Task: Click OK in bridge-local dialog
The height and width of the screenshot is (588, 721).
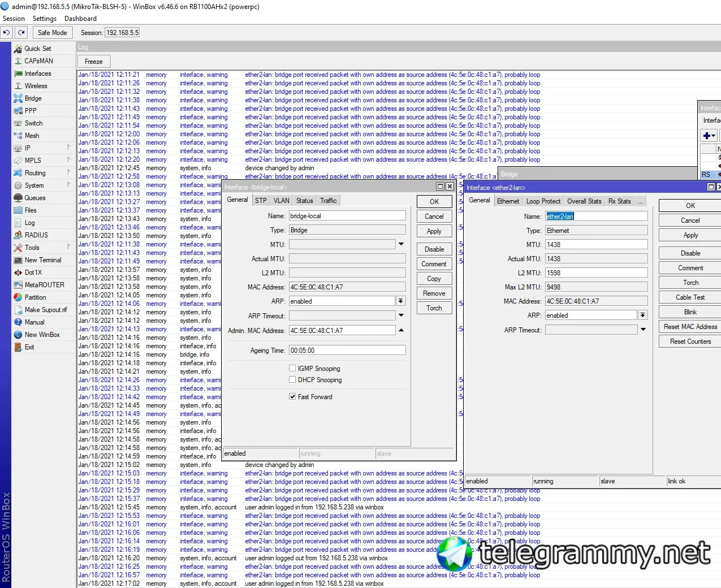Action: pyautogui.click(x=434, y=202)
